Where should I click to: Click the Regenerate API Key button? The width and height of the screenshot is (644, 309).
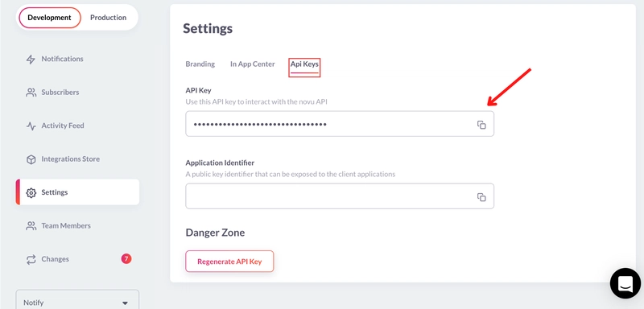pyautogui.click(x=229, y=262)
